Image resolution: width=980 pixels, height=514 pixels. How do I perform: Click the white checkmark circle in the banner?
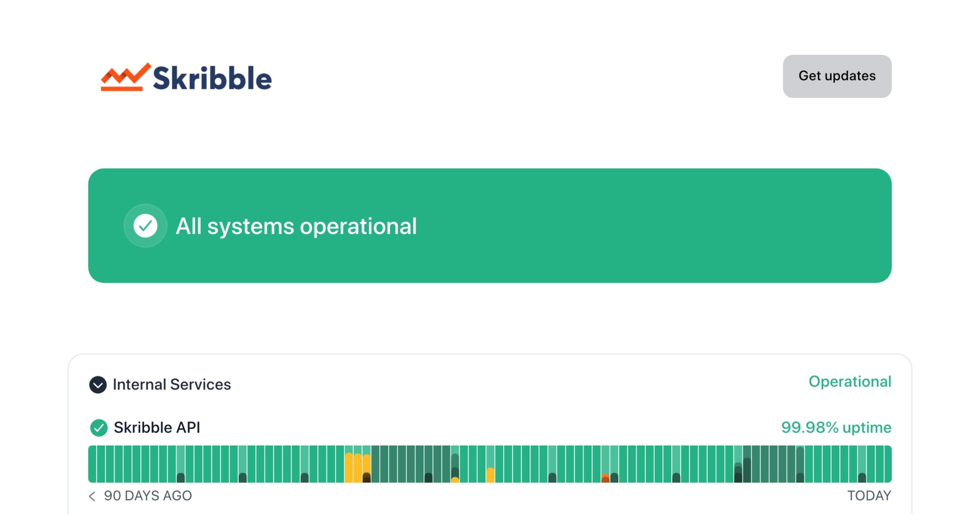click(145, 225)
